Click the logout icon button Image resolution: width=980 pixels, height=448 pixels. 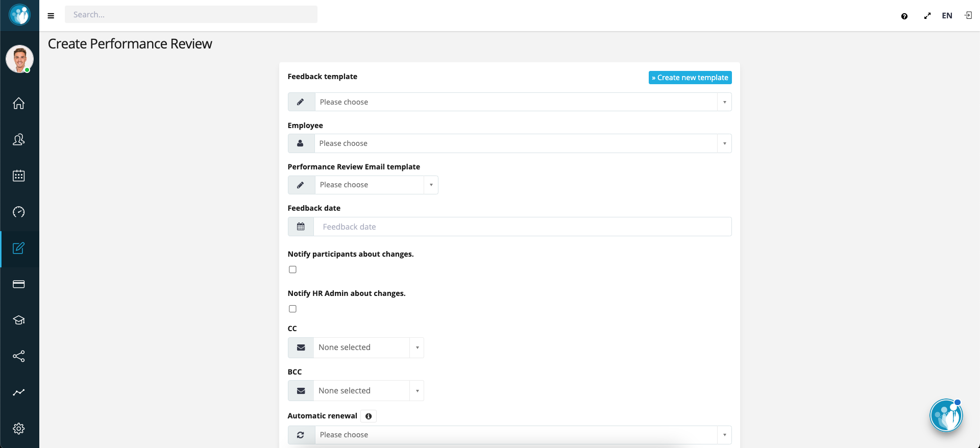coord(968,16)
